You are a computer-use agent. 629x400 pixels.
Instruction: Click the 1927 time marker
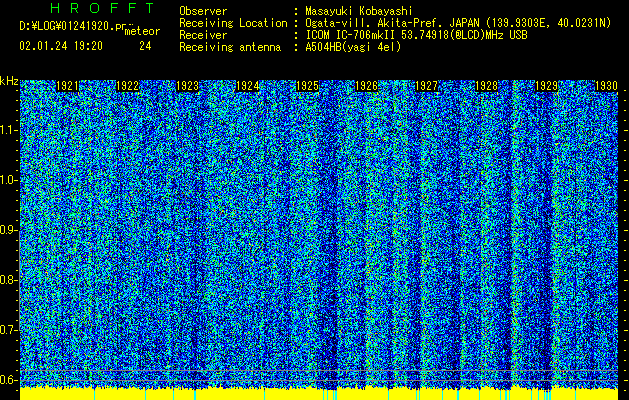point(426,86)
